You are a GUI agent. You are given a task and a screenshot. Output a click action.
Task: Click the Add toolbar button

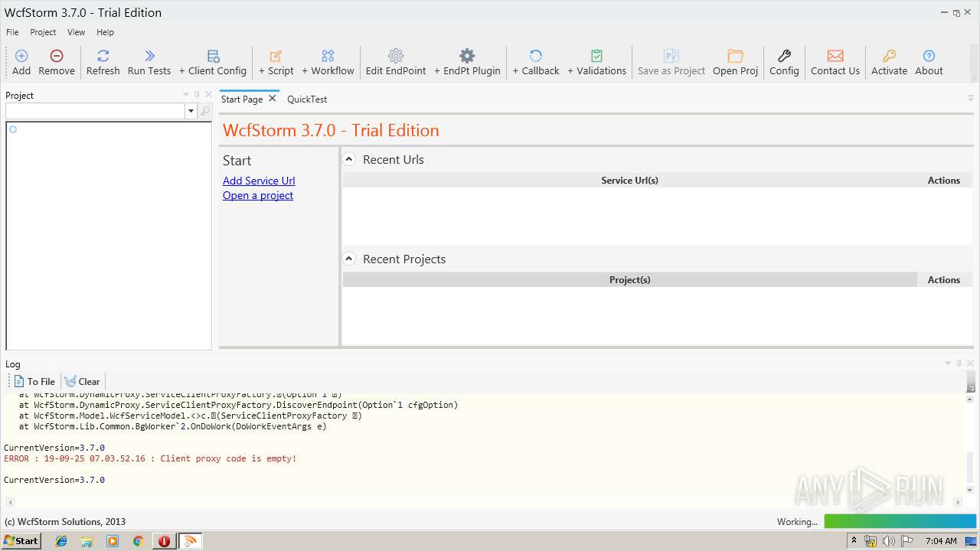(21, 62)
